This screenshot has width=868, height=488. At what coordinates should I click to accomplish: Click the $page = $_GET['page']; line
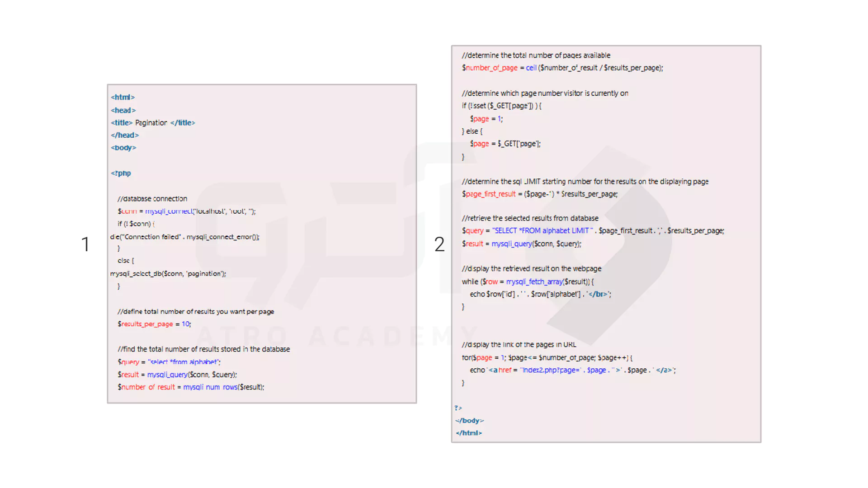[505, 144]
